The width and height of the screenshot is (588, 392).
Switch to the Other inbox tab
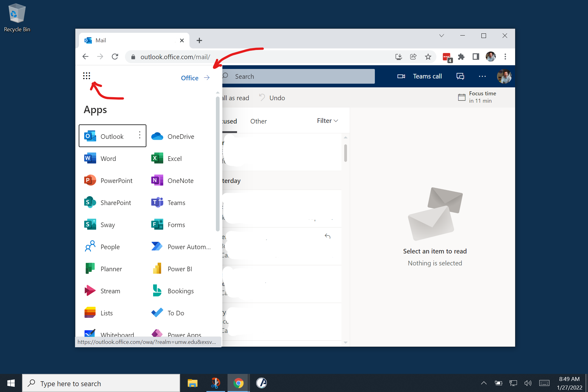point(258,121)
